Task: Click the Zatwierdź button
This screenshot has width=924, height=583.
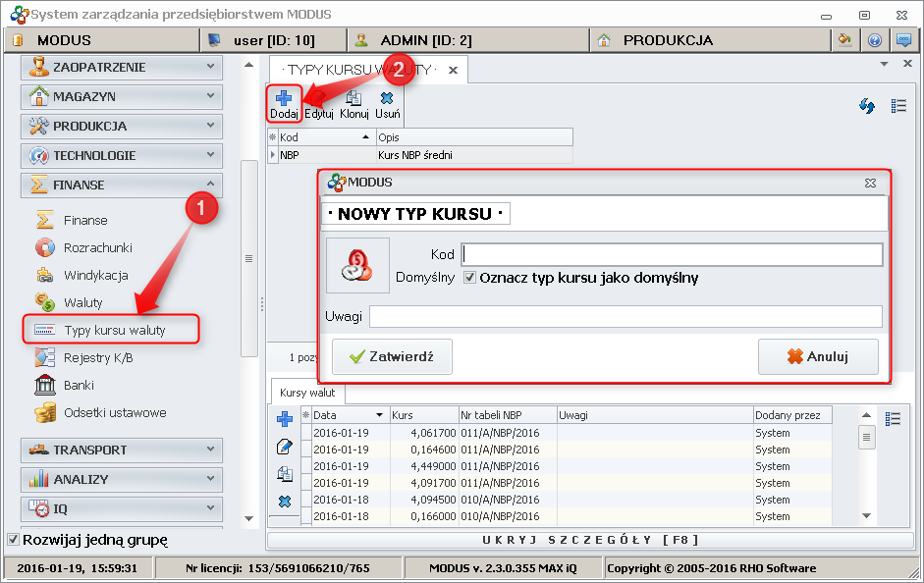Action: coord(392,356)
